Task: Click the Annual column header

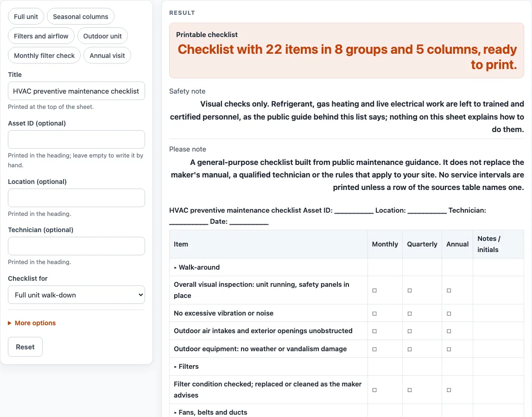Action: coord(457,244)
